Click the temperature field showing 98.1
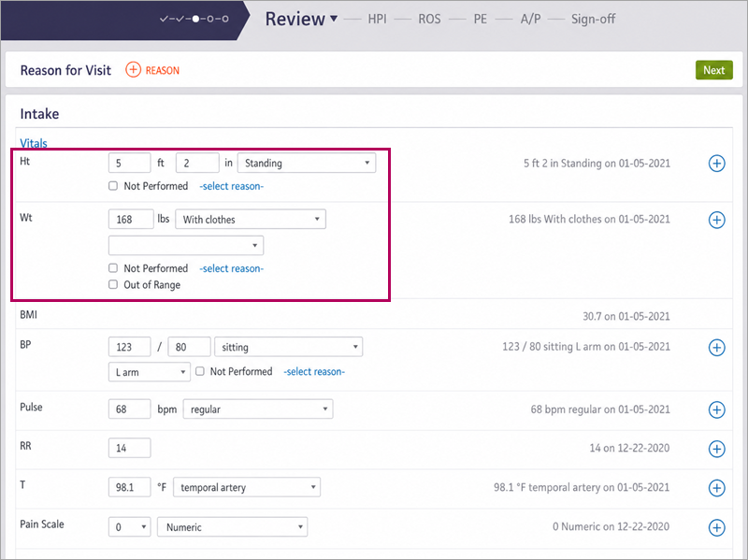The width and height of the screenshot is (748, 560). (x=130, y=487)
